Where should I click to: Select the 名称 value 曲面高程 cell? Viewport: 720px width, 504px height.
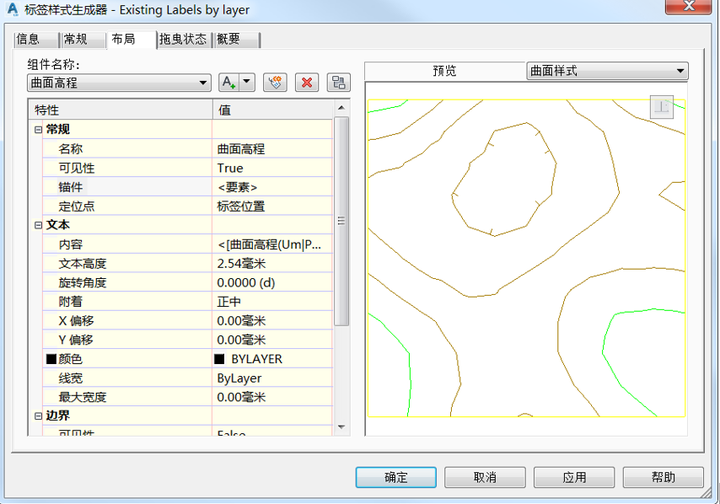tap(272, 149)
